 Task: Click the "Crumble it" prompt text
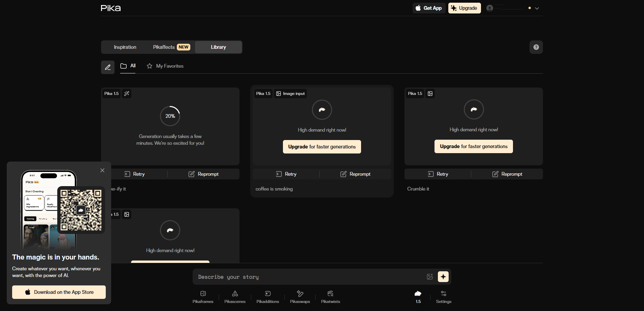coord(418,189)
